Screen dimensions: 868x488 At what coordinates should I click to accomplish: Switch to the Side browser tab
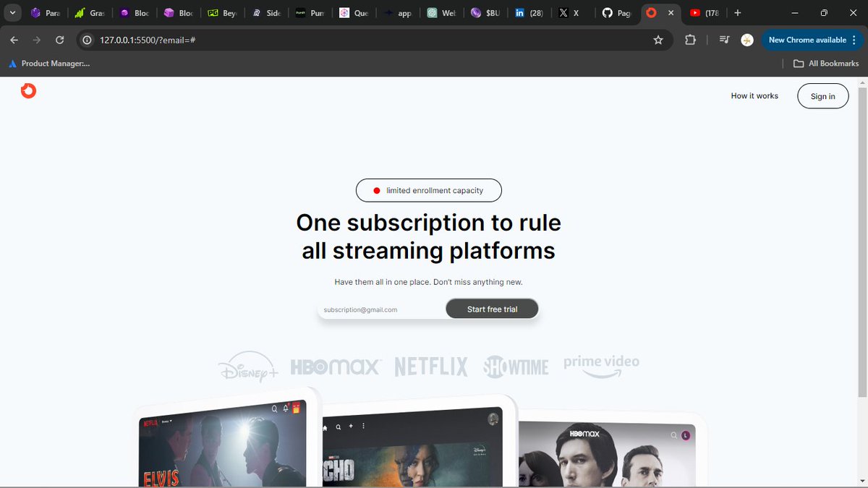point(266,13)
